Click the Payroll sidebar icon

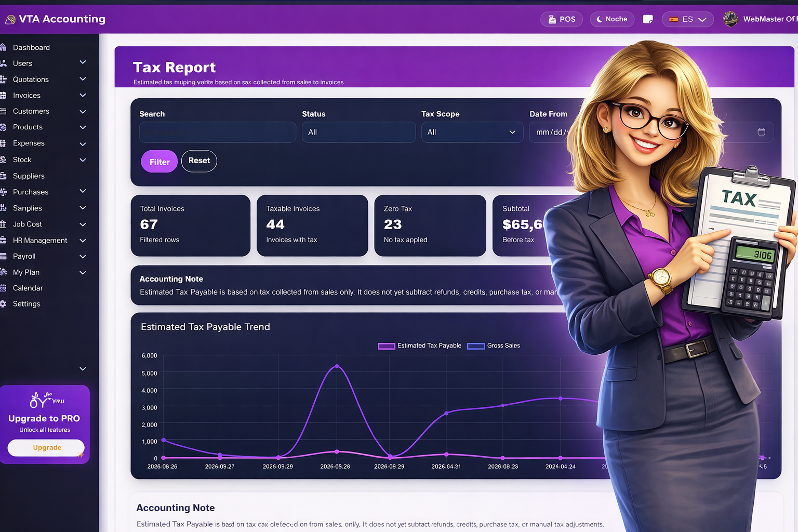(x=3, y=256)
